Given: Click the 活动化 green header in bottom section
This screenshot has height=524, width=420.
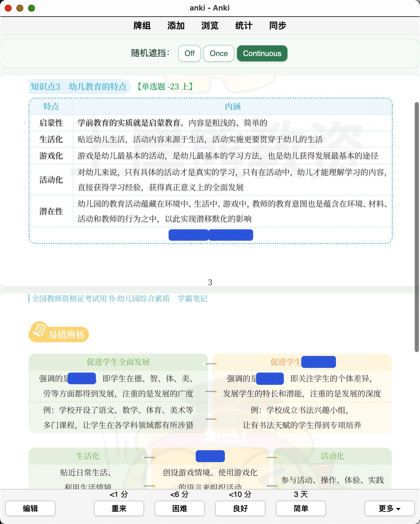Looking at the screenshot, I should coord(332,456).
